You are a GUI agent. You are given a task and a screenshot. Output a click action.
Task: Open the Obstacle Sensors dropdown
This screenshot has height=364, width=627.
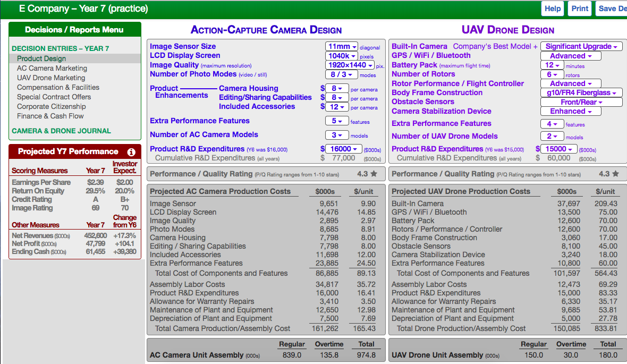click(x=581, y=102)
